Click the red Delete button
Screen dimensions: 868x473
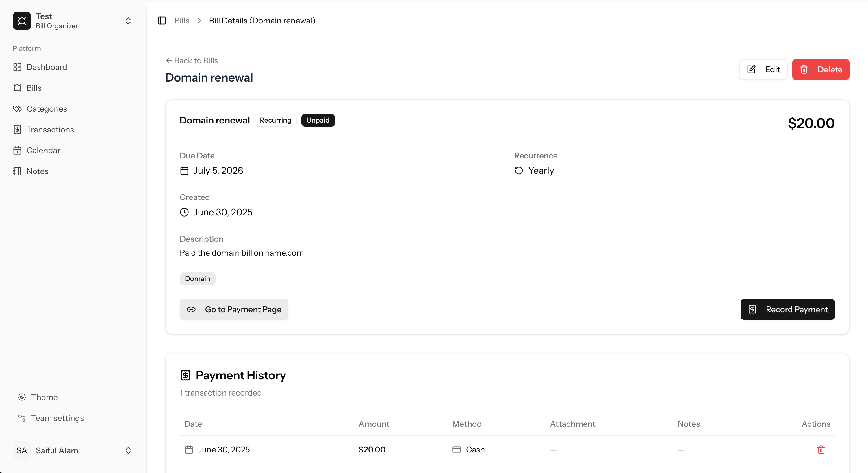click(821, 69)
